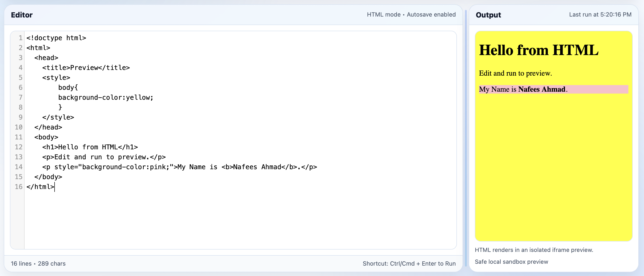Click the Safe local sandbox preview link
Image resolution: width=644 pixels, height=276 pixels.
tap(511, 262)
